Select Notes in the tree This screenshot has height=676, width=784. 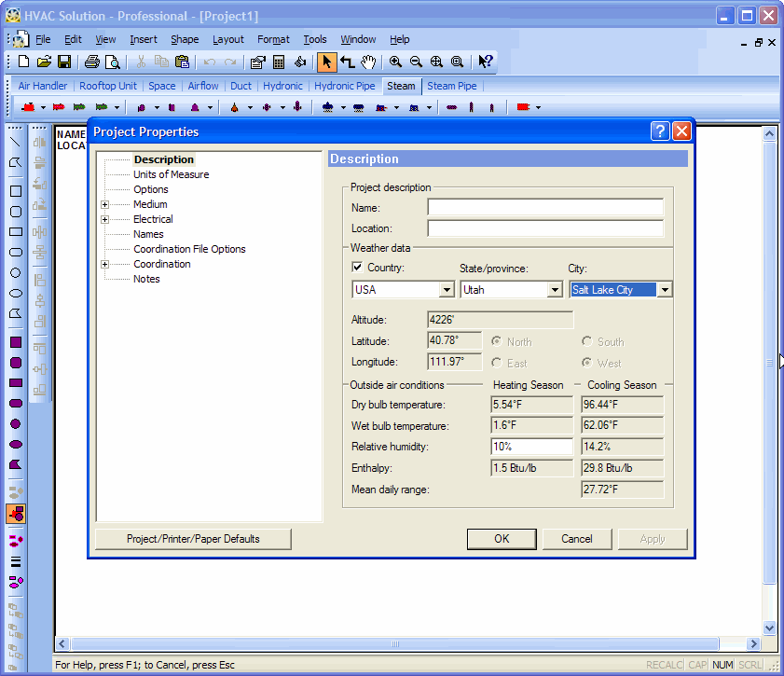coord(146,279)
